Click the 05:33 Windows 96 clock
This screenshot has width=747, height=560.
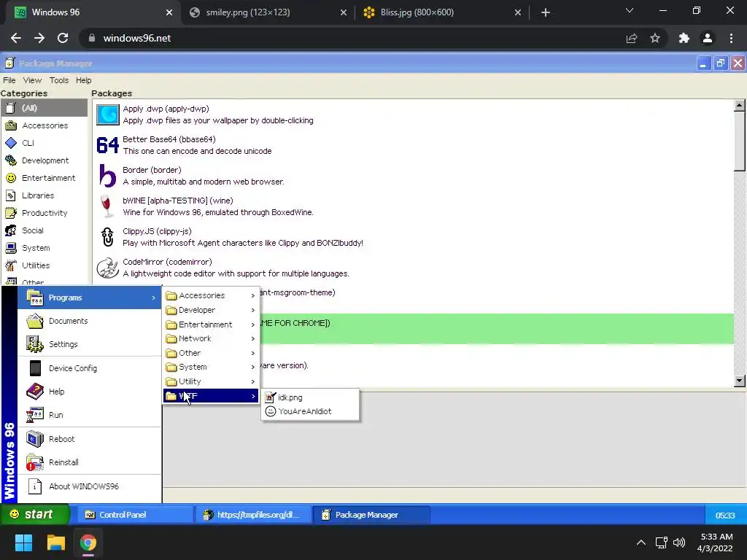(x=725, y=516)
